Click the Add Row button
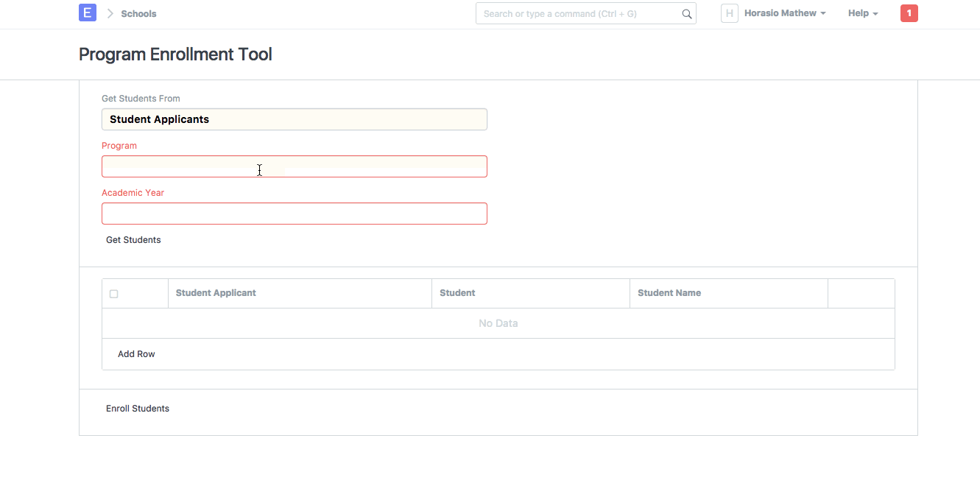This screenshot has height=483, width=980. coord(136,354)
